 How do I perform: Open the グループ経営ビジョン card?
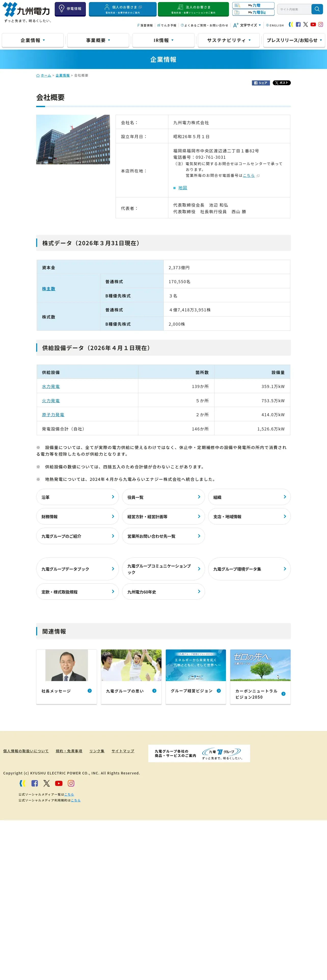196,676
